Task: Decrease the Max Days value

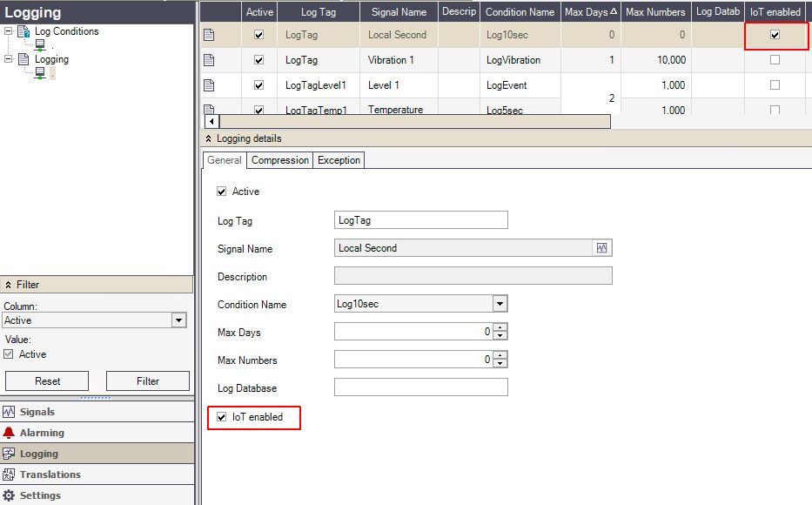Action: (x=500, y=335)
